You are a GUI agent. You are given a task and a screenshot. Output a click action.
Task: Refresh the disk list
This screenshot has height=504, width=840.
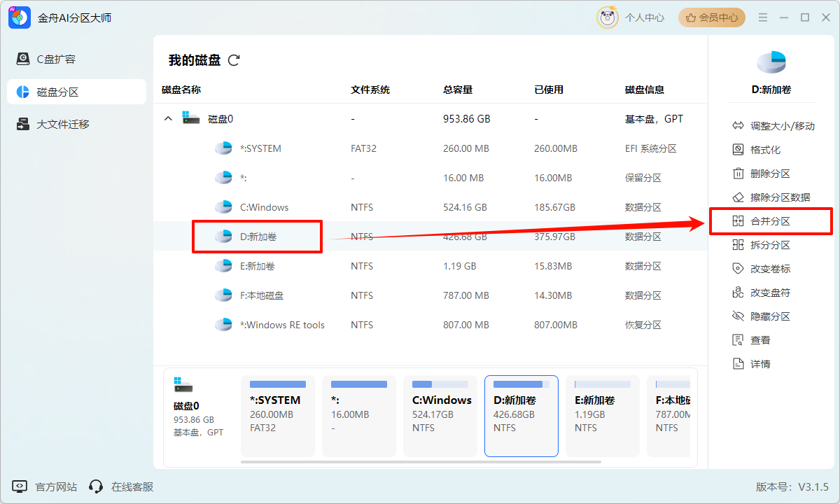tap(233, 60)
